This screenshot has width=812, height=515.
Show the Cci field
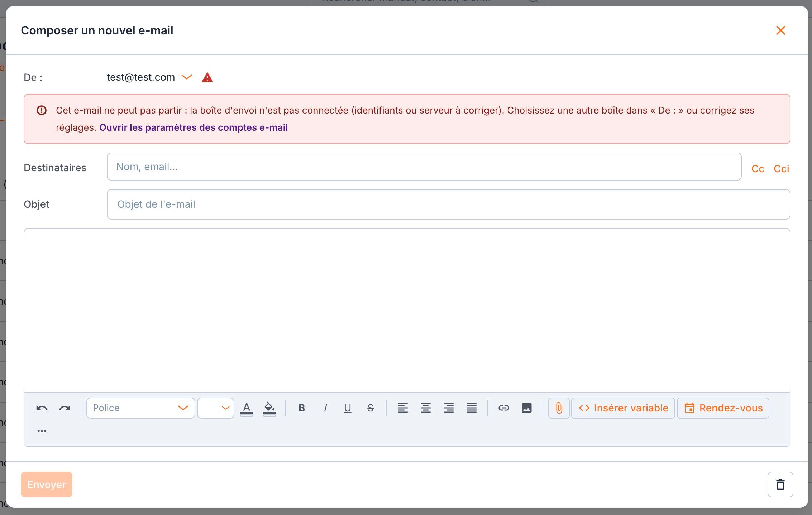[782, 169]
